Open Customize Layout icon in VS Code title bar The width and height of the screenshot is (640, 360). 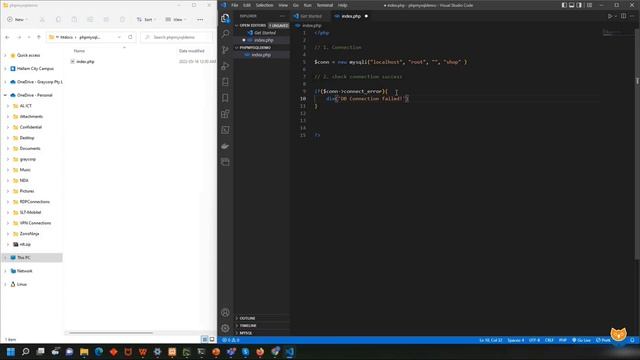589,5
